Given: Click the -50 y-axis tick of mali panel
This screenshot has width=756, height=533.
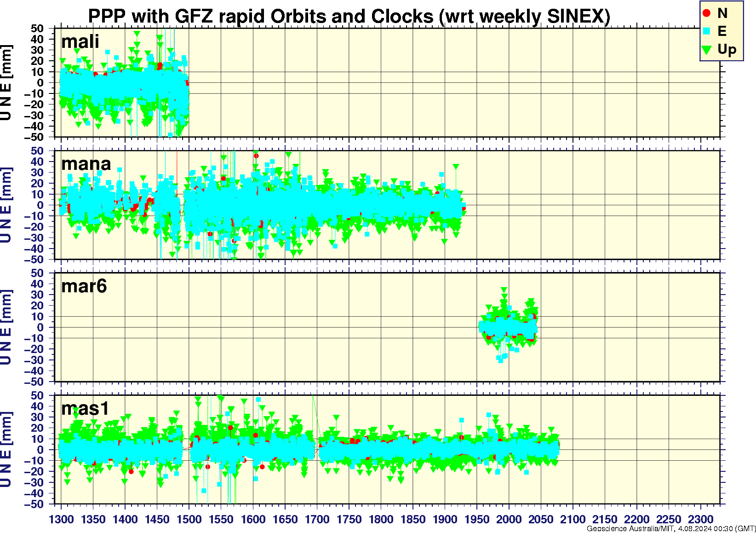Looking at the screenshot, I should (34, 137).
